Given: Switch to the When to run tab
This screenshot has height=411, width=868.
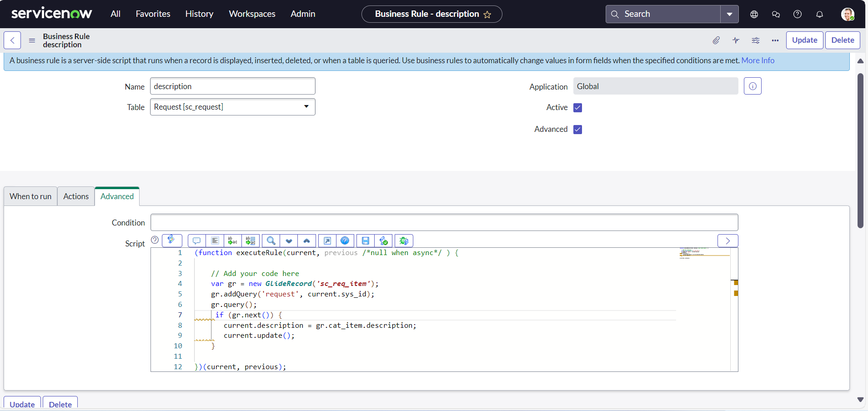Looking at the screenshot, I should pos(30,196).
